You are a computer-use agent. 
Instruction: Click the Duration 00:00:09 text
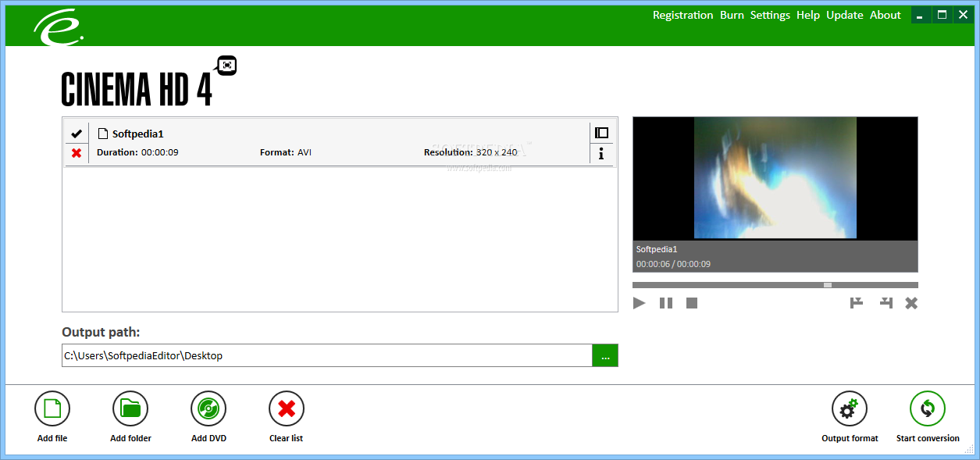[x=137, y=152]
